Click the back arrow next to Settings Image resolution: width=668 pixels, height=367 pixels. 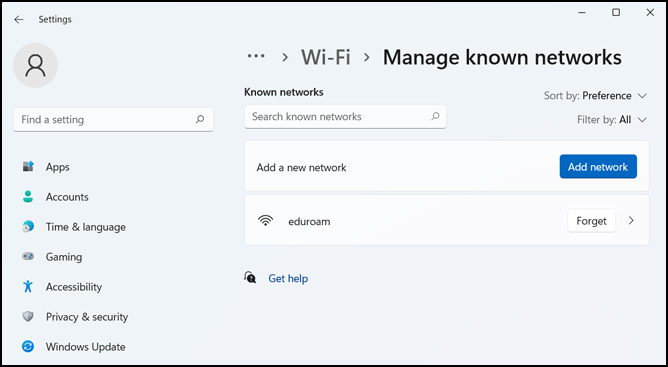click(19, 20)
